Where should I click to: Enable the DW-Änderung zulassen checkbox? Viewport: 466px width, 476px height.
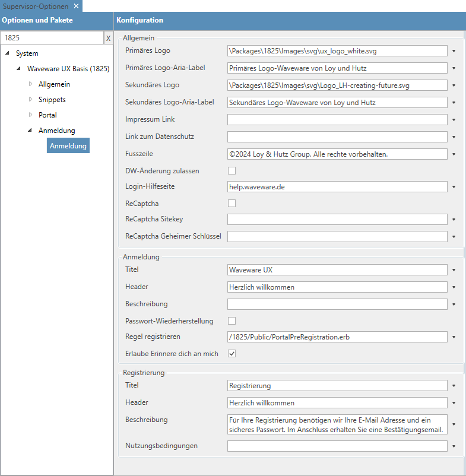[x=232, y=171]
